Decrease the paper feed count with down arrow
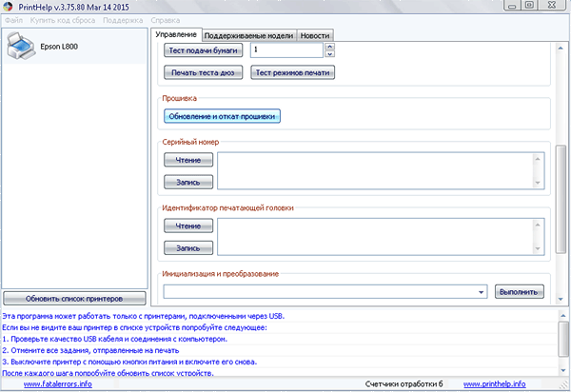This screenshot has width=571, height=392. pos(329,54)
